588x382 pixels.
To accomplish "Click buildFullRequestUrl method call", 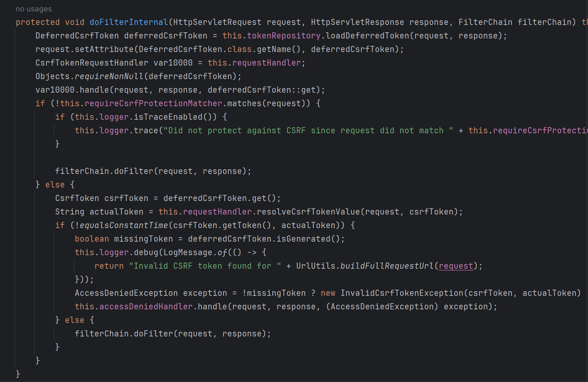I will (387, 266).
